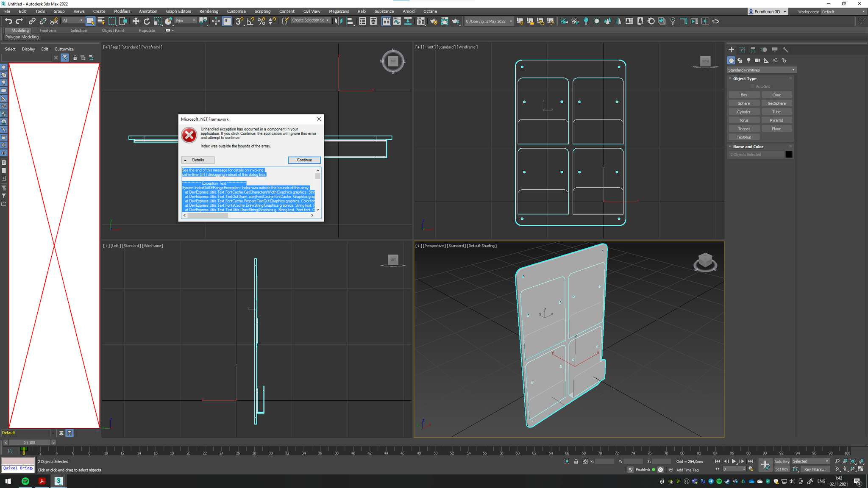Viewport: 868px width, 488px height.
Task: Toggle the AutoGrid checkbox
Action: click(x=752, y=86)
